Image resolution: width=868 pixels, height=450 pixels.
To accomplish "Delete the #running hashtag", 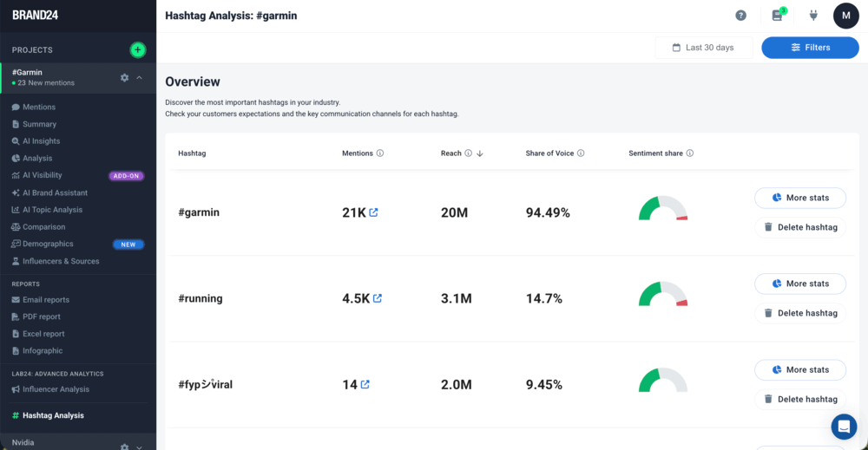I will (799, 313).
